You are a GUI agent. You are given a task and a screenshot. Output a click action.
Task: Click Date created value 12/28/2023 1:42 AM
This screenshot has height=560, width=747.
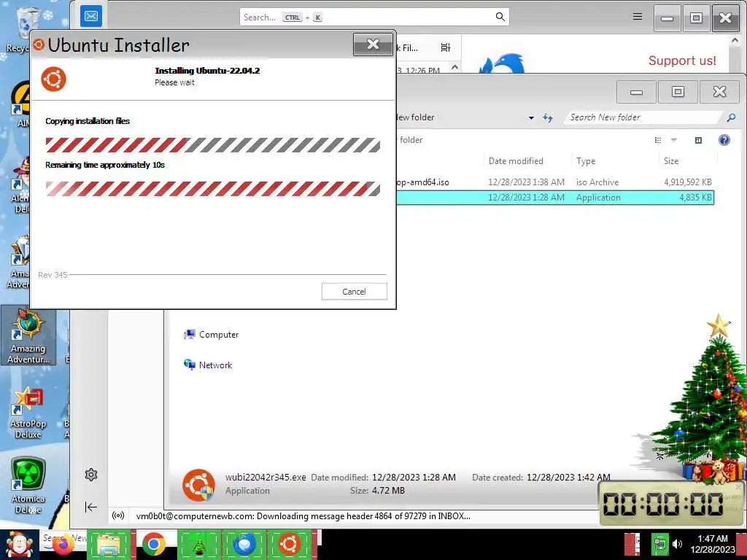pos(568,477)
